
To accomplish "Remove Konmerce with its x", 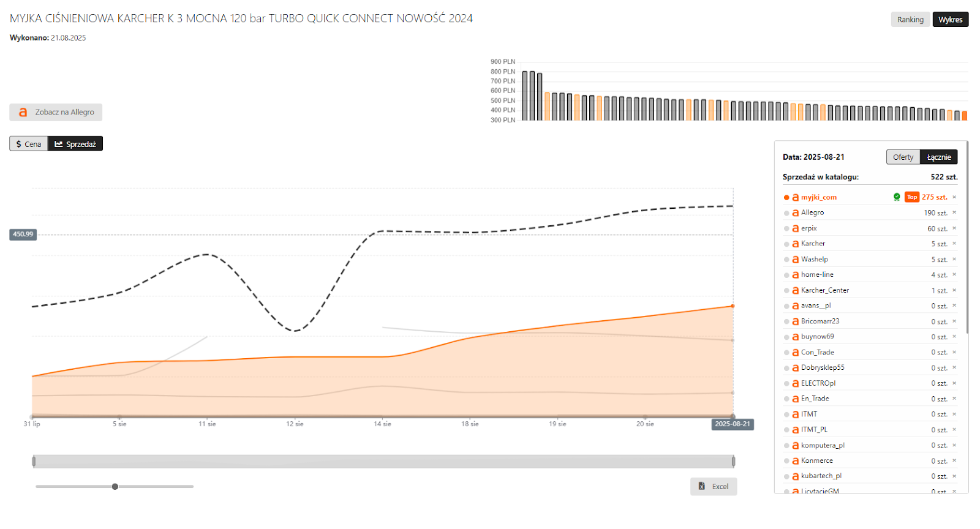I will click(954, 460).
